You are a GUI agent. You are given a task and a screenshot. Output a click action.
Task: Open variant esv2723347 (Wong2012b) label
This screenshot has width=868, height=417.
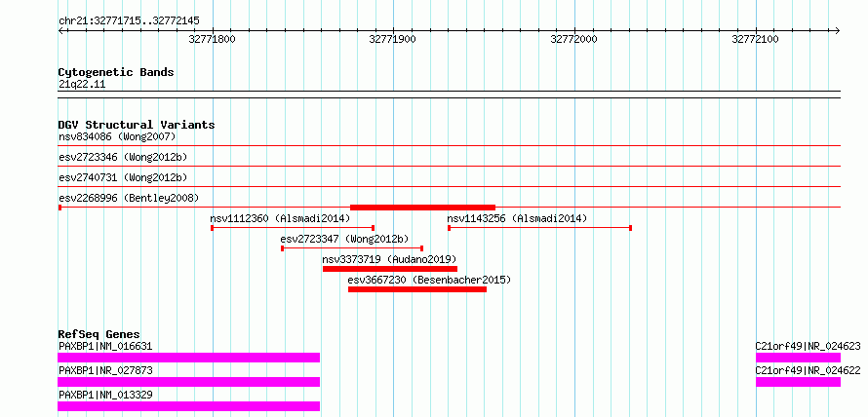point(344,239)
